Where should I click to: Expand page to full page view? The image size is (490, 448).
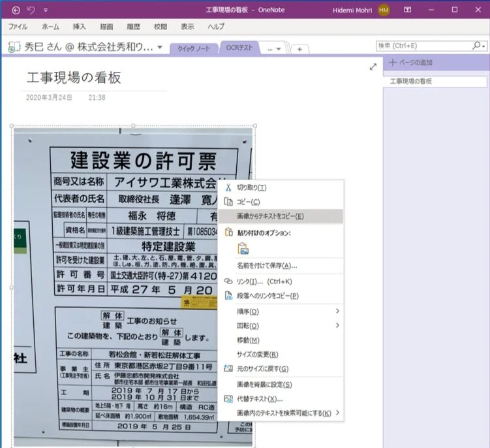click(373, 67)
